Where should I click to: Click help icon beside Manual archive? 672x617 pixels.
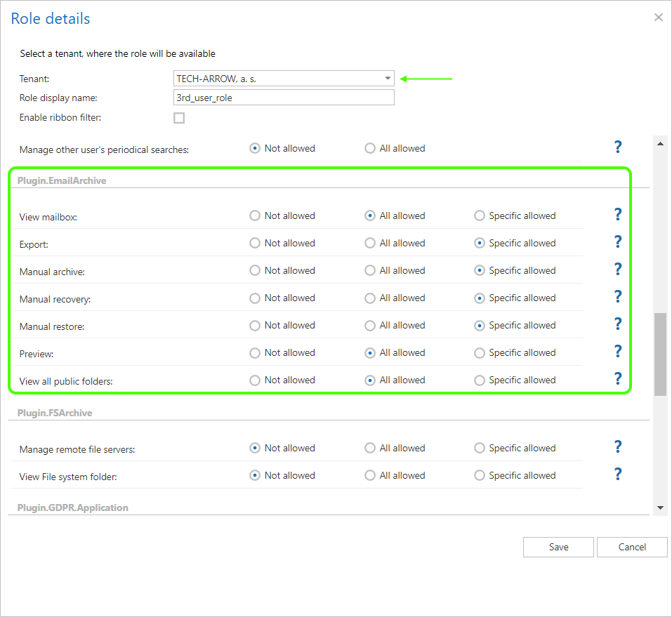(618, 270)
